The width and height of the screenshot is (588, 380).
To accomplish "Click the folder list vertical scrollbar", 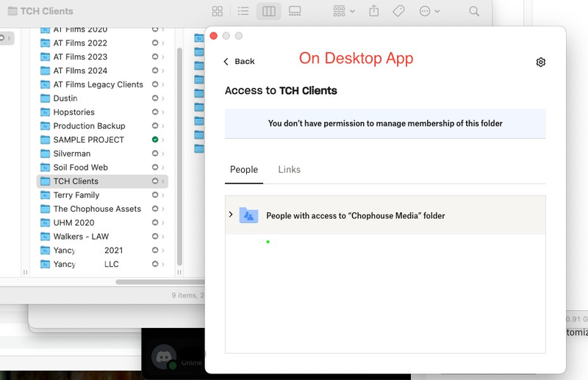I will pyautogui.click(x=179, y=147).
